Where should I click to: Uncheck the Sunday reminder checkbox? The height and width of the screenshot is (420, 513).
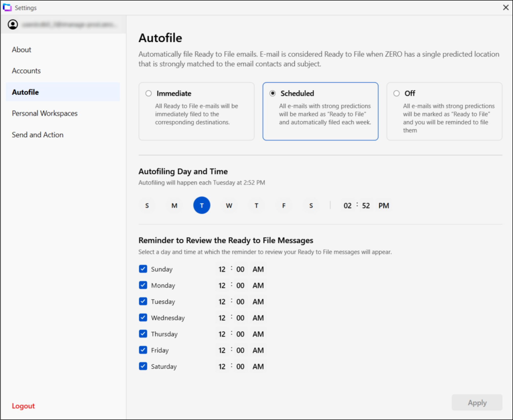point(143,269)
